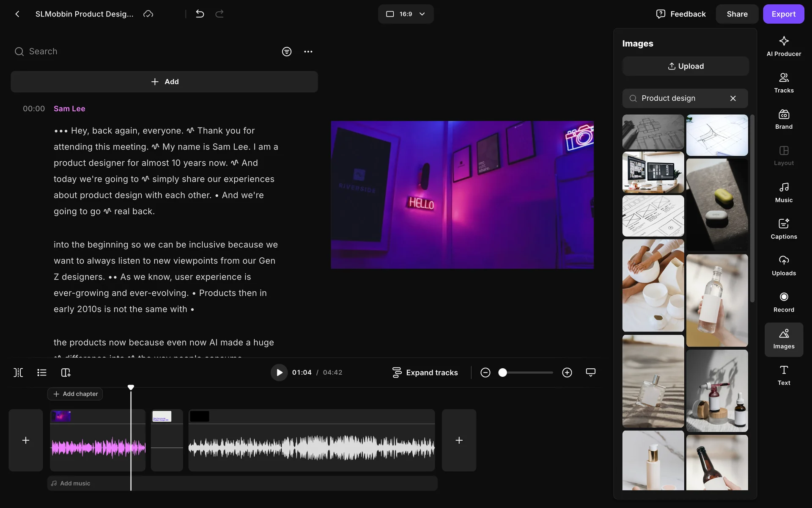The height and width of the screenshot is (508, 812).
Task: Clear the Product design search
Action: (733, 98)
